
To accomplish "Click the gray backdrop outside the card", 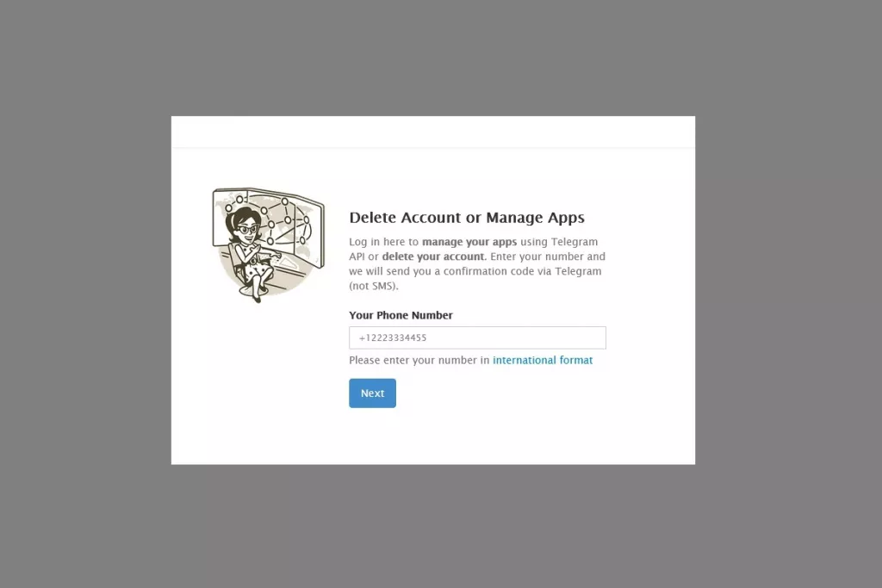I will [84, 293].
